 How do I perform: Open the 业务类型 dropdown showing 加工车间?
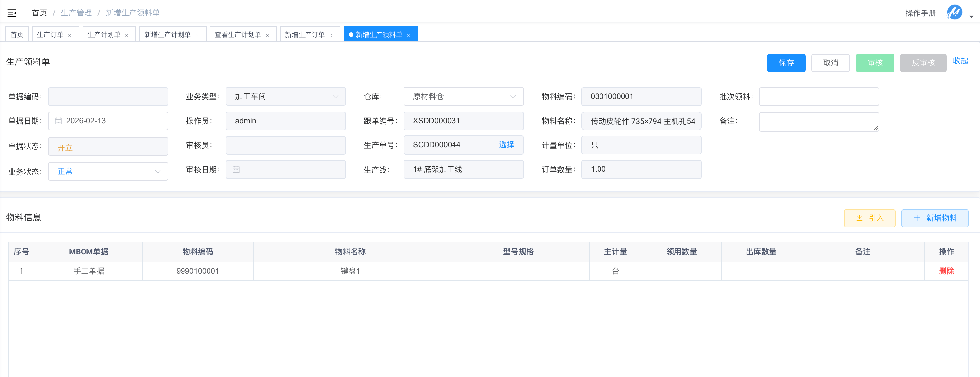(x=285, y=97)
